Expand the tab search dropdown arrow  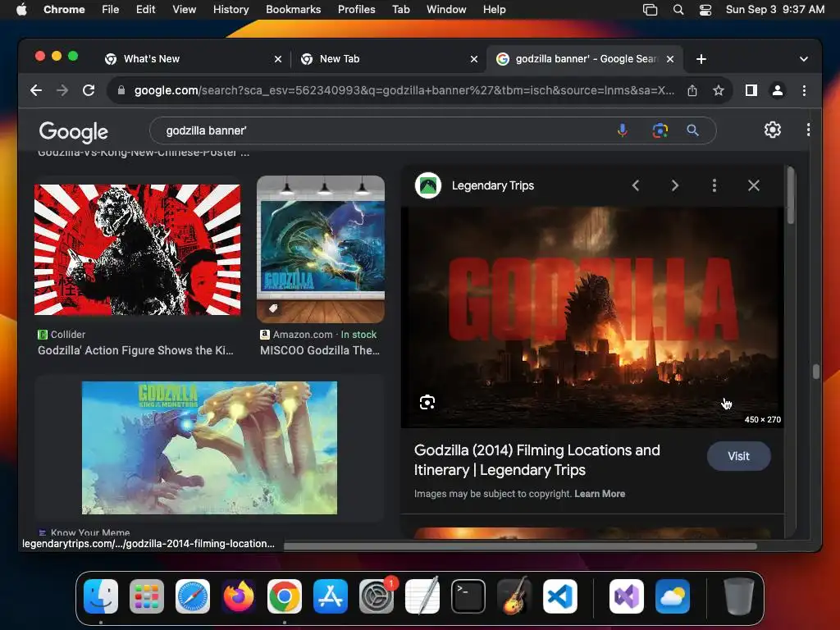(x=804, y=59)
